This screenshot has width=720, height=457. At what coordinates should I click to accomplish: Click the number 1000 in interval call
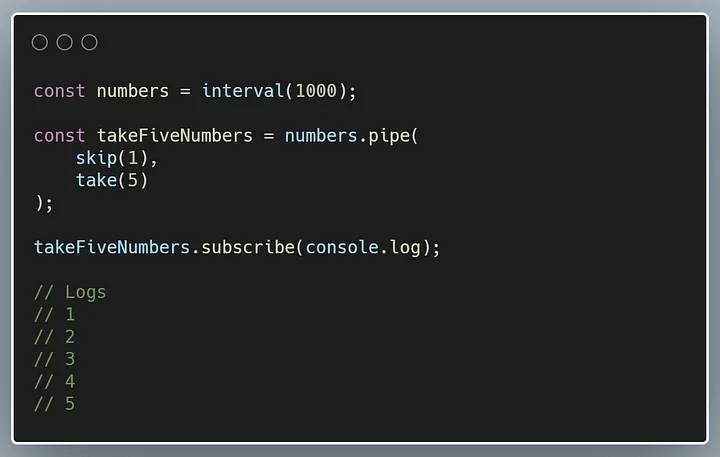tap(316, 90)
